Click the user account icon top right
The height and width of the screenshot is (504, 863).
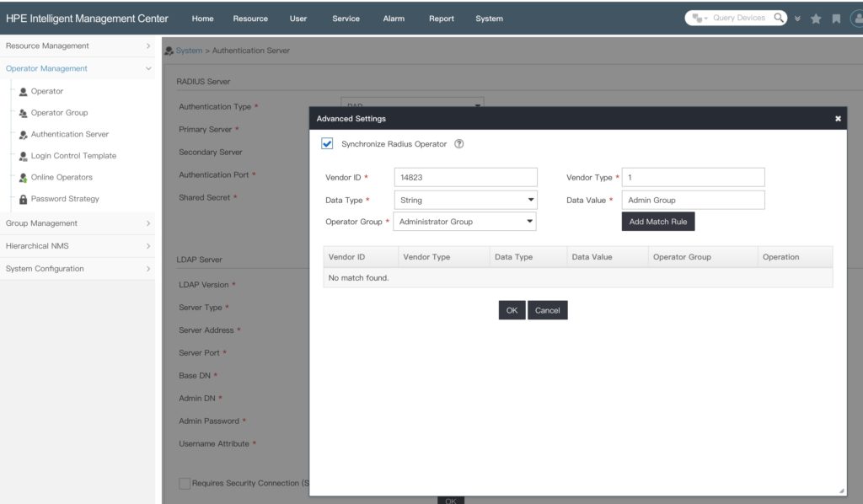(856, 16)
